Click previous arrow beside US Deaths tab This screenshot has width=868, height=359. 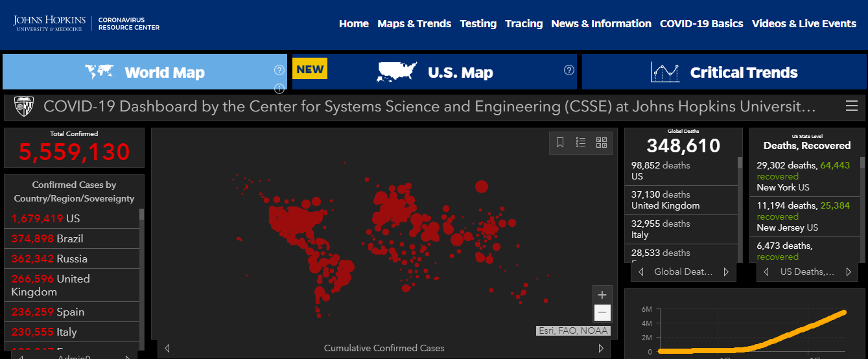(x=767, y=272)
